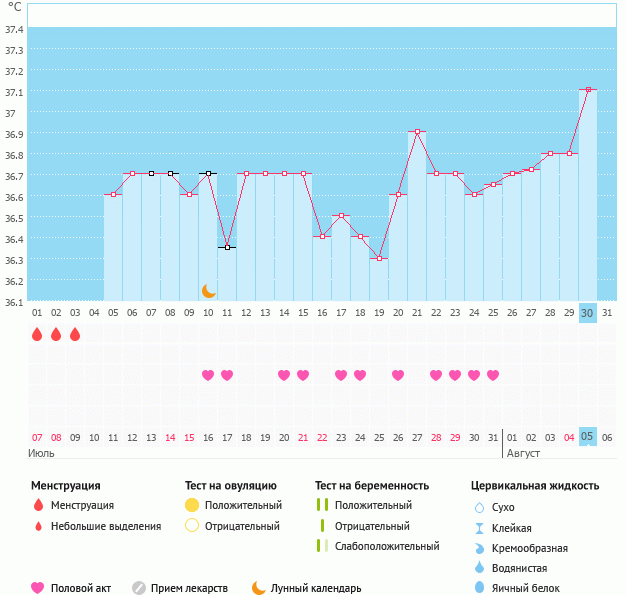Click the orange Лунный календарь legend icon
Screen dimensions: 626x595
pyautogui.click(x=259, y=588)
